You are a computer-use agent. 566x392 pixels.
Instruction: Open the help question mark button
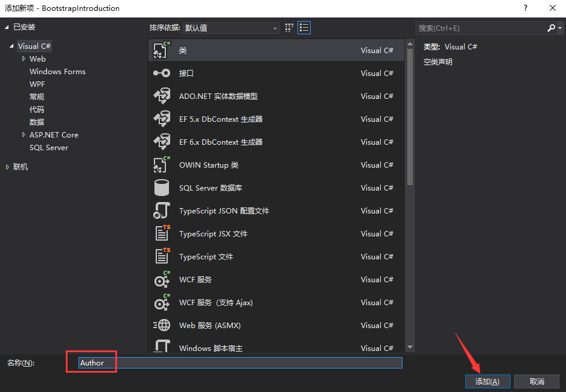coord(526,8)
